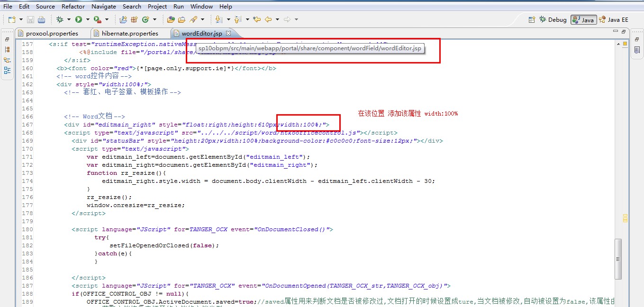Image resolution: width=644 pixels, height=307 pixels.
Task: Click the New Java Class icon
Action: (145, 19)
